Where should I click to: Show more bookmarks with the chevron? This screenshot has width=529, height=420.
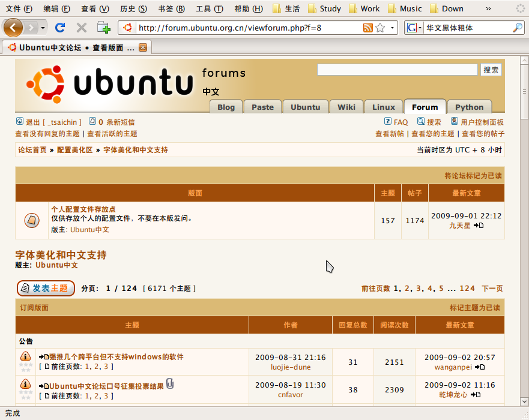click(489, 9)
